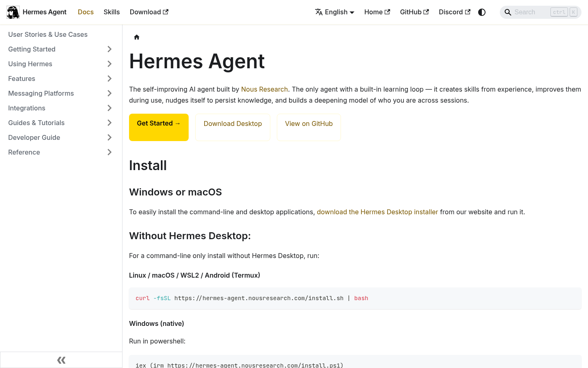
Task: Open the Download external link in navbar
Action: (x=149, y=12)
